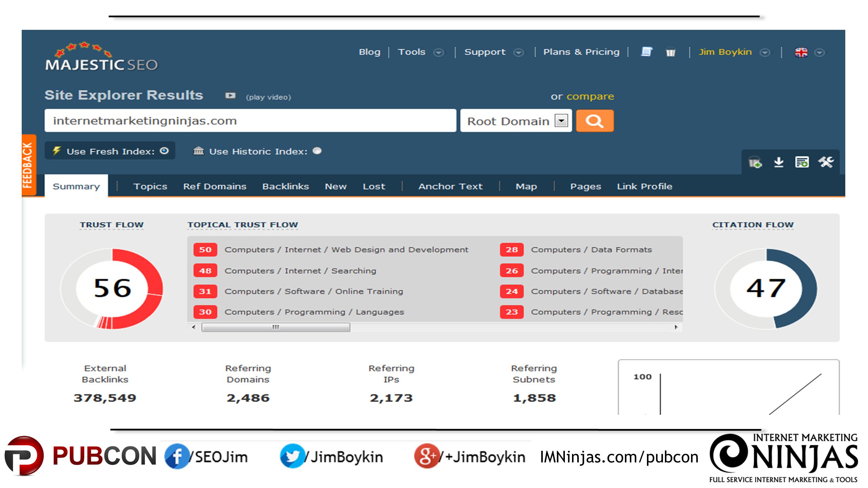The height and width of the screenshot is (488, 868).
Task: Click the domain search input field
Action: tap(250, 121)
